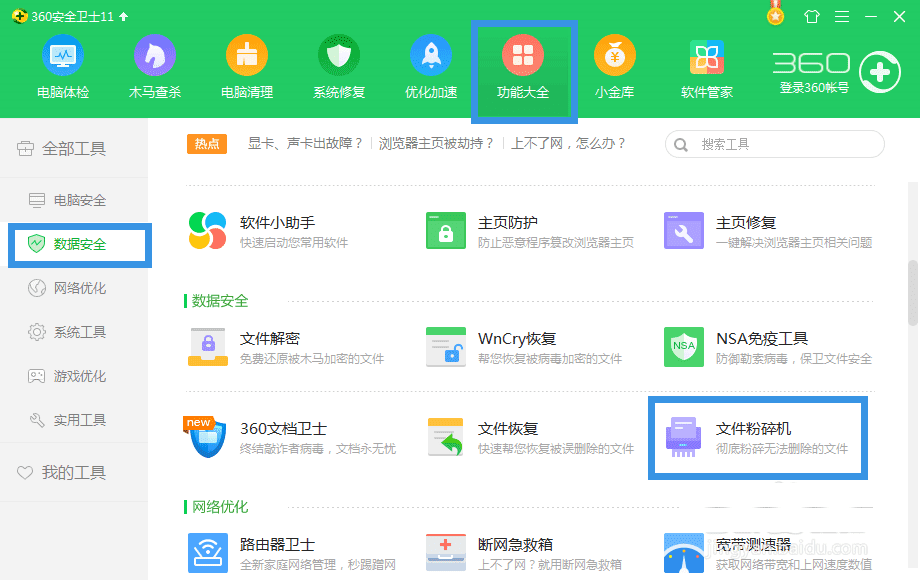Open 小金库 money bag icon
Screen dimensions: 920x580
[x=615, y=56]
